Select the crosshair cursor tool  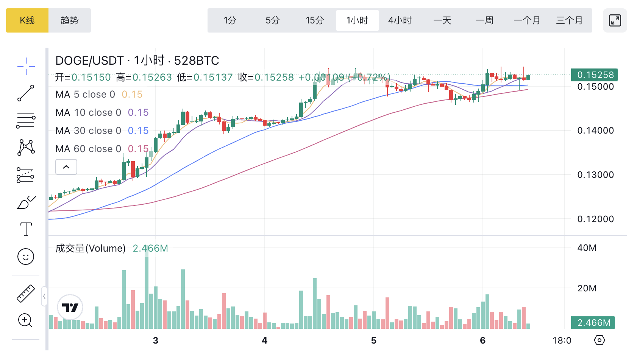point(26,66)
